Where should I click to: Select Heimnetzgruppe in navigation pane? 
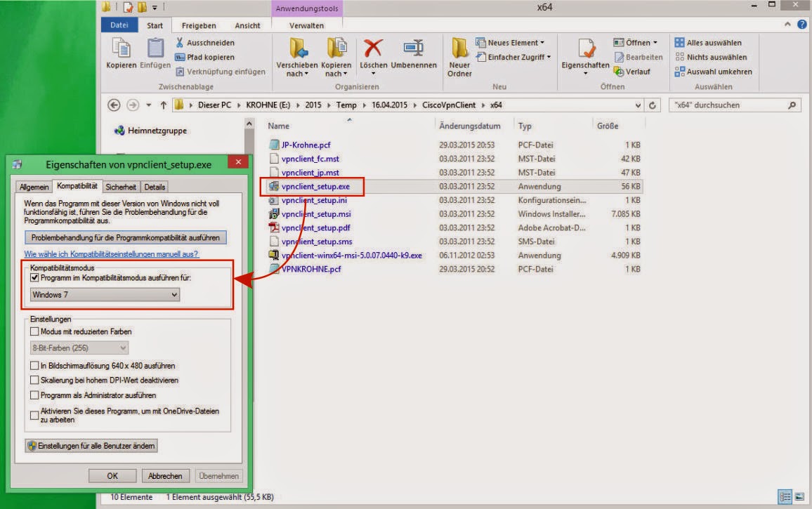(150, 131)
